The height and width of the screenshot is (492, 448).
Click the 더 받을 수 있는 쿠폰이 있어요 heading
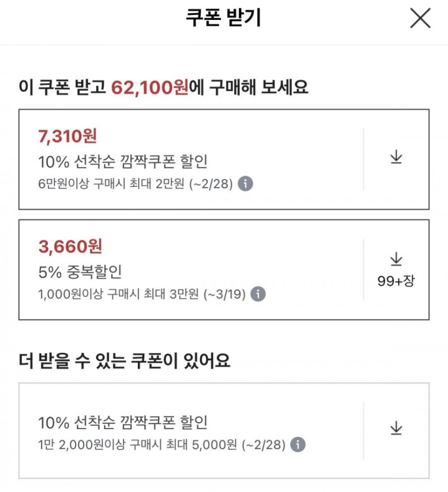[124, 361]
